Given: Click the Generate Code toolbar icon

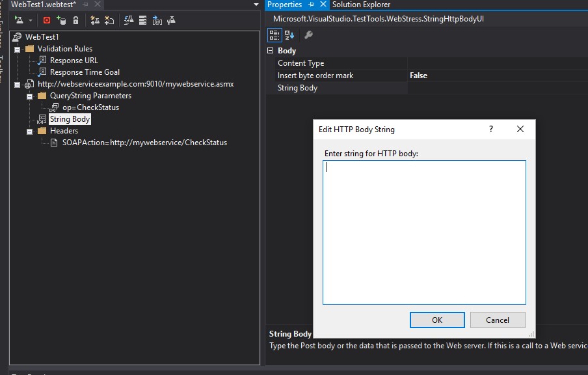Looking at the screenshot, I should [x=157, y=20].
